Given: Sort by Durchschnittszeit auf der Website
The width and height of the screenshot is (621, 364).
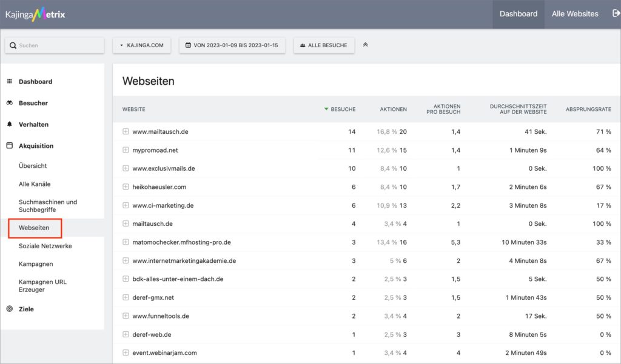Looking at the screenshot, I should (518, 109).
